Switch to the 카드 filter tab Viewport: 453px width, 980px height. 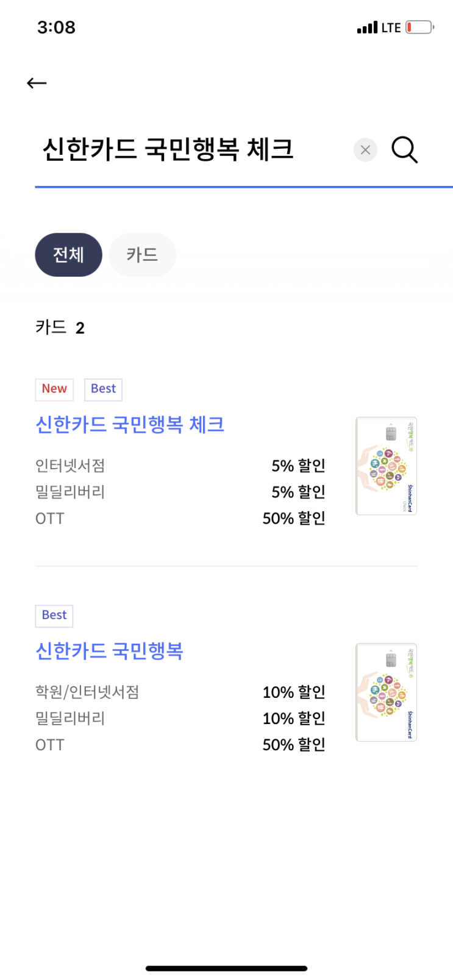142,255
